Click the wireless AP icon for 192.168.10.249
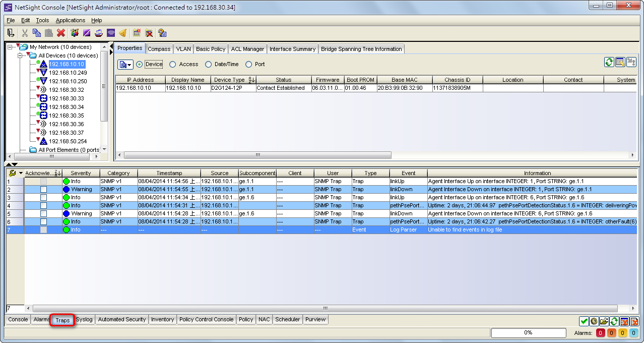Viewport: 644px width, 343px height. click(43, 73)
